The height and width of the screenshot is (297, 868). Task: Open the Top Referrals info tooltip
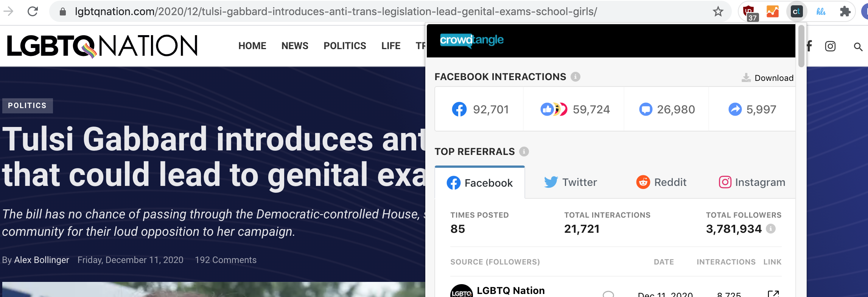pyautogui.click(x=524, y=151)
